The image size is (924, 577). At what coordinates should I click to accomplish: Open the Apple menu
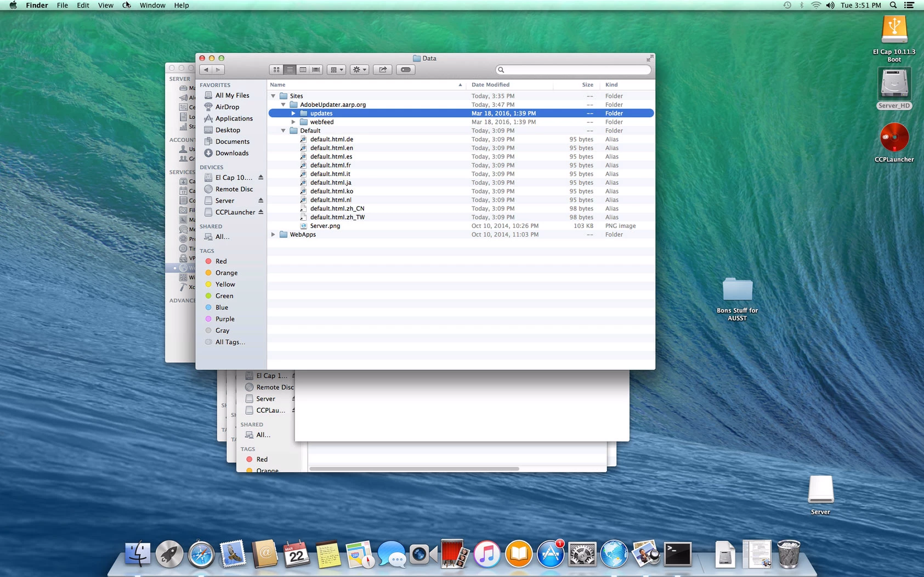pos(13,5)
